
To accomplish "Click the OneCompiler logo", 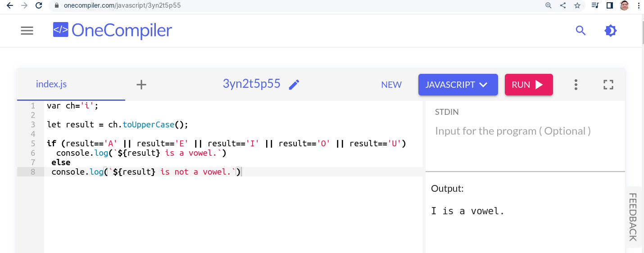I will [113, 31].
